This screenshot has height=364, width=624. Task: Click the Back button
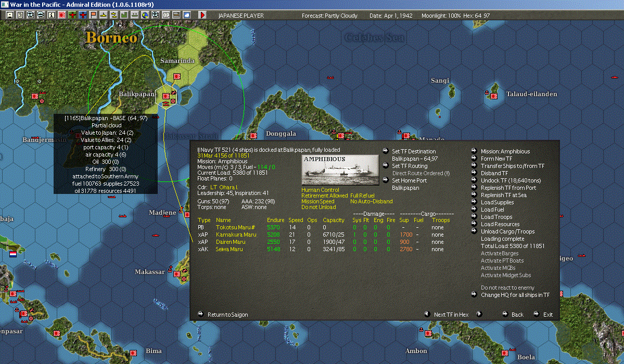(517, 314)
